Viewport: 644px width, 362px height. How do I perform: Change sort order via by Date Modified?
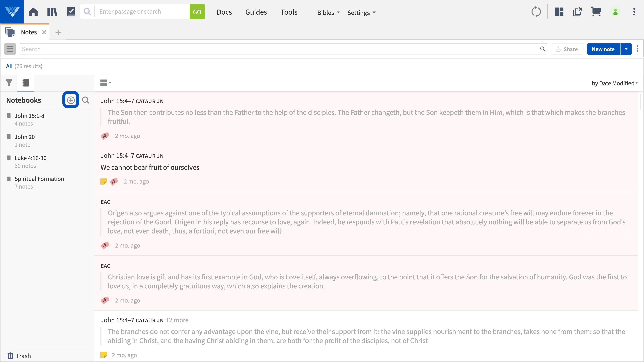coord(614,83)
